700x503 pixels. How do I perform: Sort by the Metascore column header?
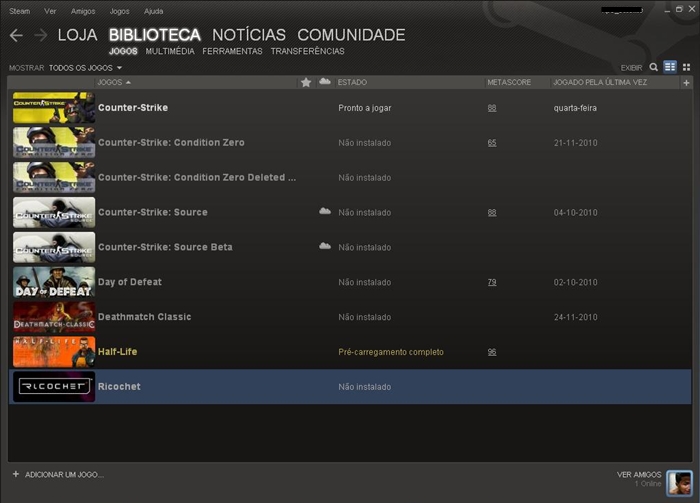click(x=509, y=82)
